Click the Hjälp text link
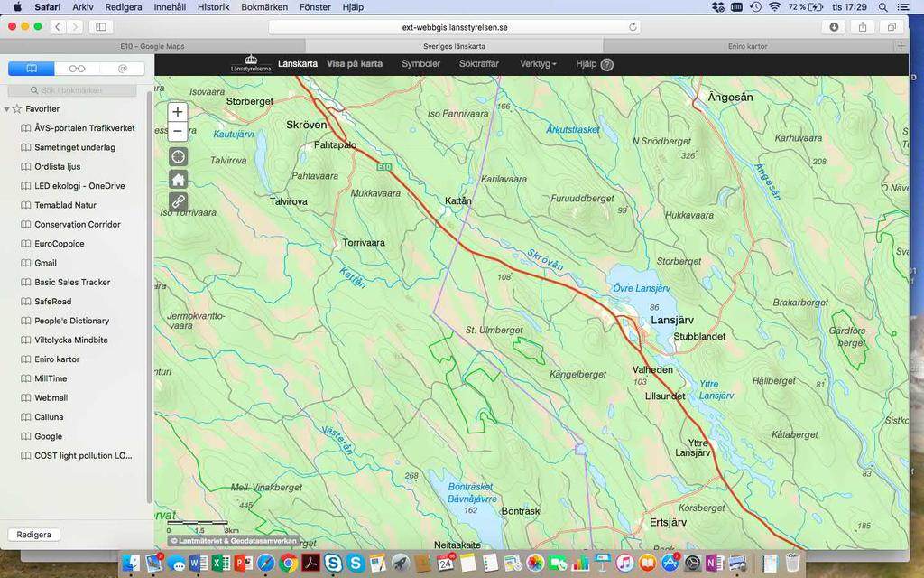924x578 pixels. [x=587, y=64]
